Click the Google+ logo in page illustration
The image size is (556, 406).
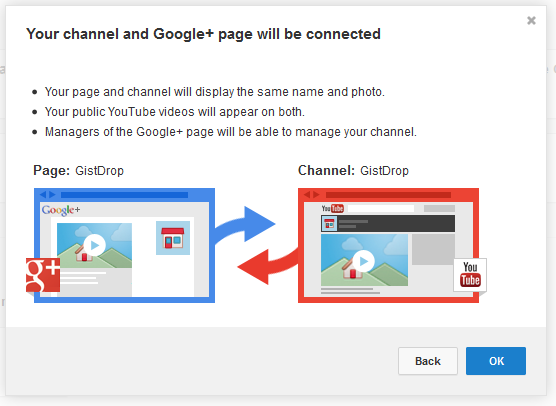[61, 210]
